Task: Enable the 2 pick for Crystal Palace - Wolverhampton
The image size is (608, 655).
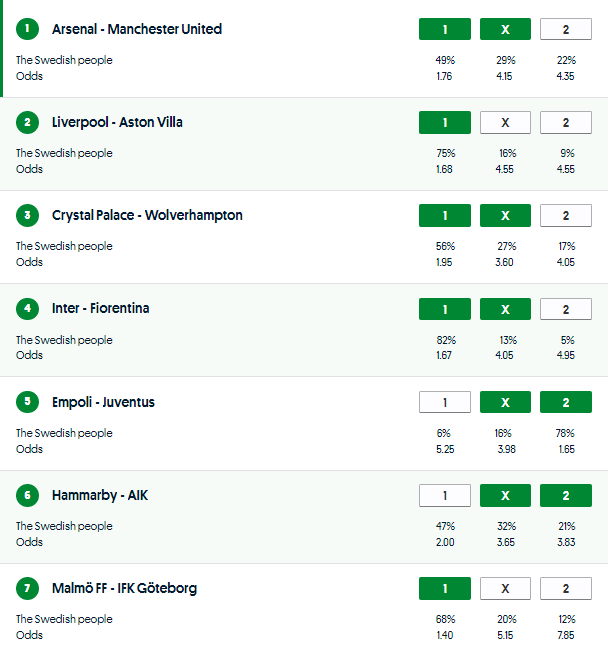Action: point(565,215)
